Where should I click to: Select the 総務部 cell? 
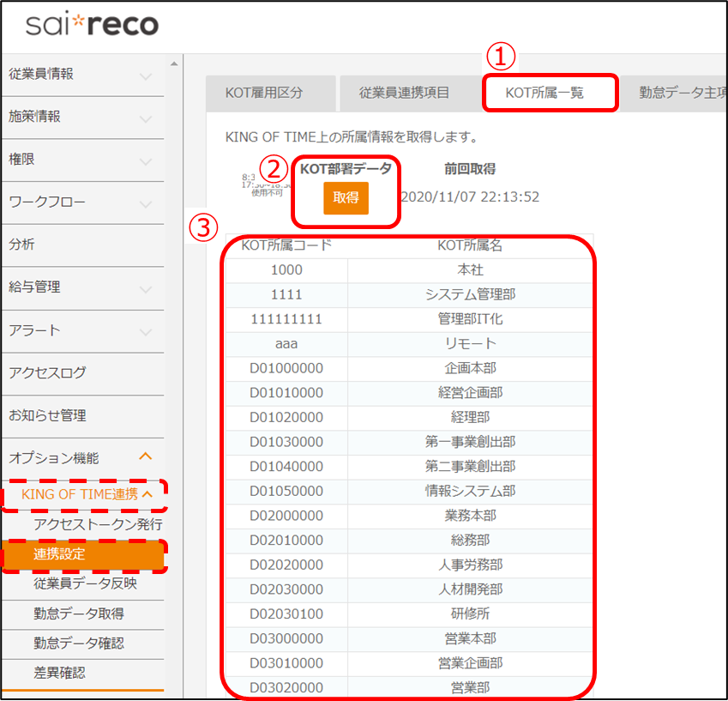(470, 541)
